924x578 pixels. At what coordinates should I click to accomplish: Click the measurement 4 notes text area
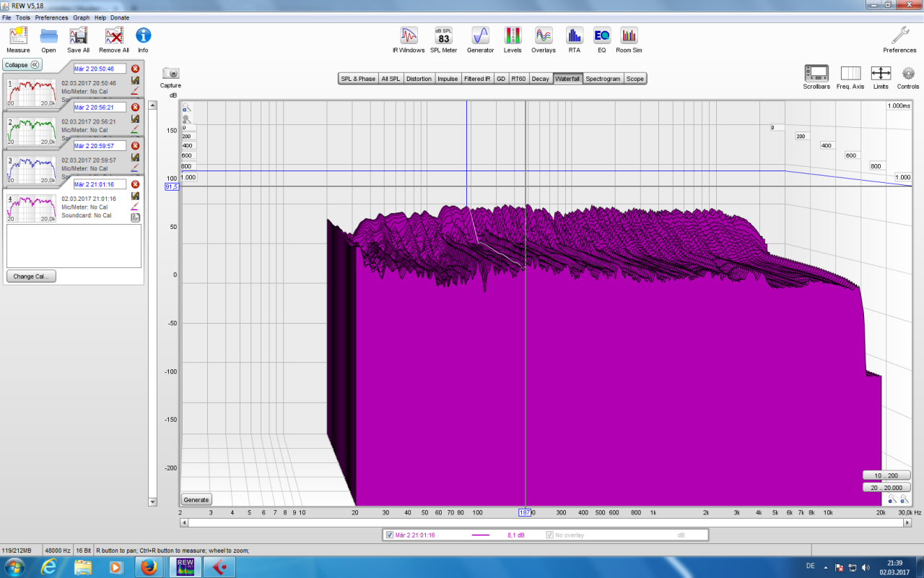[x=74, y=246]
